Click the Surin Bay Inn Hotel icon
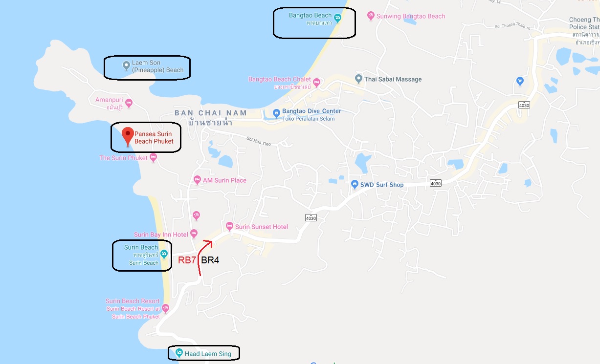 tap(194, 234)
